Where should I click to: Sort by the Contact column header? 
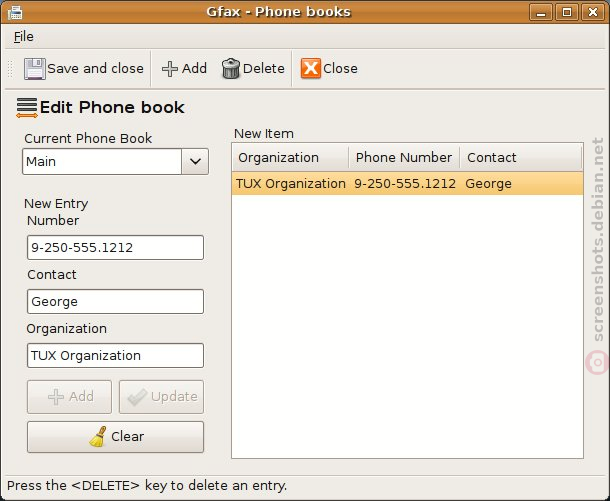tap(521, 158)
